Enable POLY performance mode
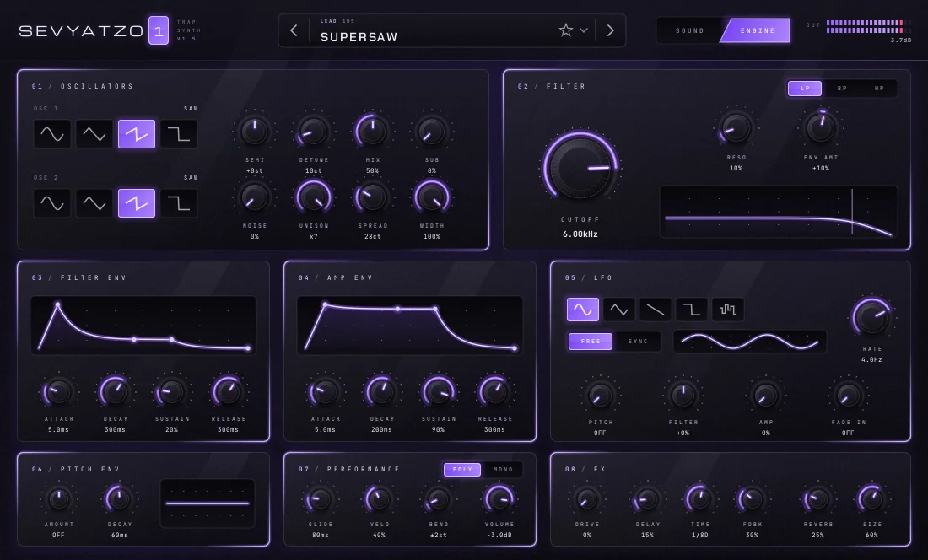 click(x=462, y=470)
